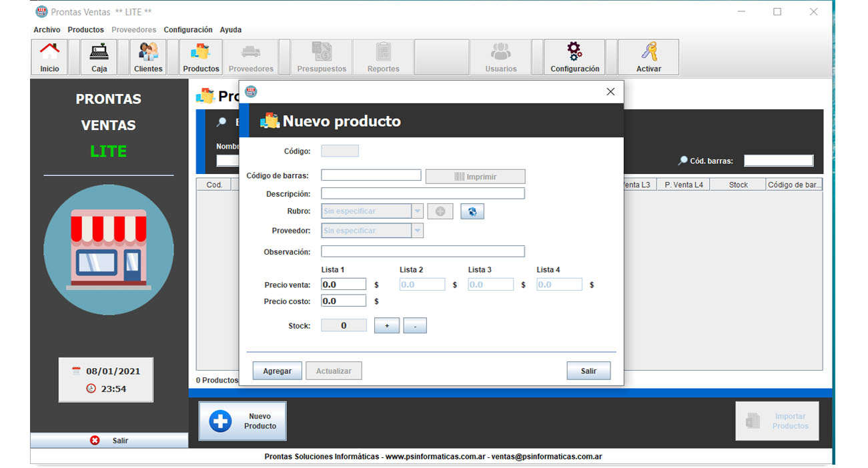The image size is (868, 468).
Task: Expand the Rubro dropdown
Action: 418,211
